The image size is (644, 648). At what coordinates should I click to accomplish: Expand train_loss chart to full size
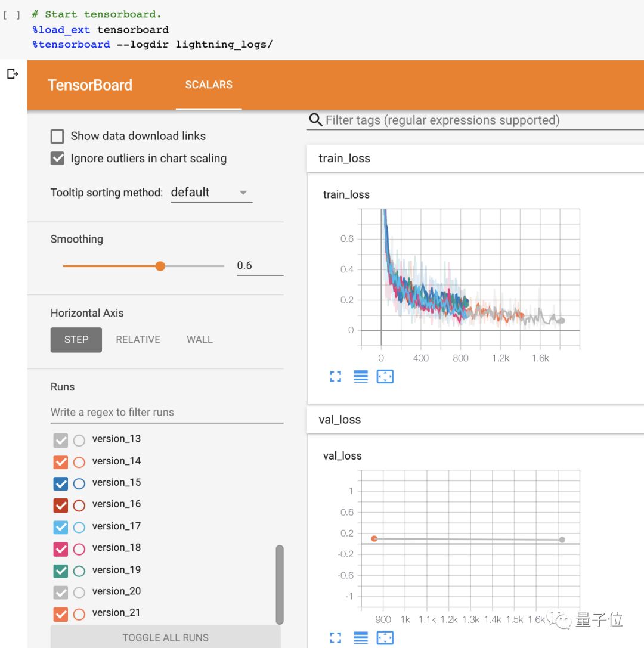pos(336,377)
